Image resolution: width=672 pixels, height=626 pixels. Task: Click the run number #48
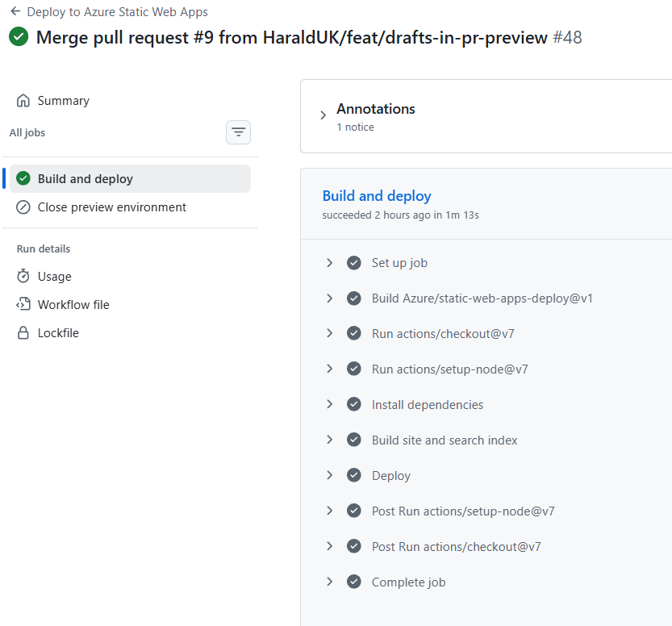(567, 38)
